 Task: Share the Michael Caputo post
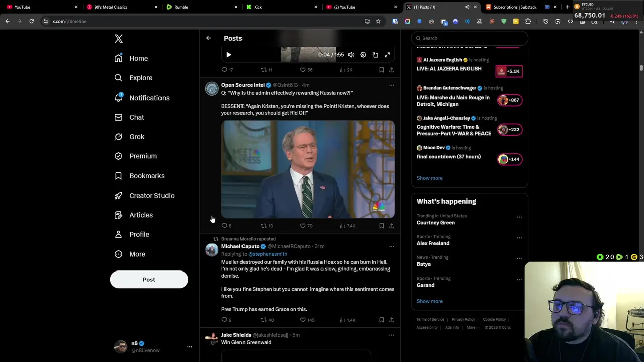[391, 320]
